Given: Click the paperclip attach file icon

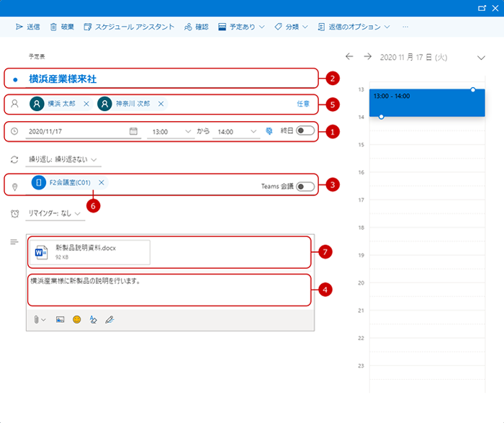Looking at the screenshot, I should pyautogui.click(x=37, y=319).
